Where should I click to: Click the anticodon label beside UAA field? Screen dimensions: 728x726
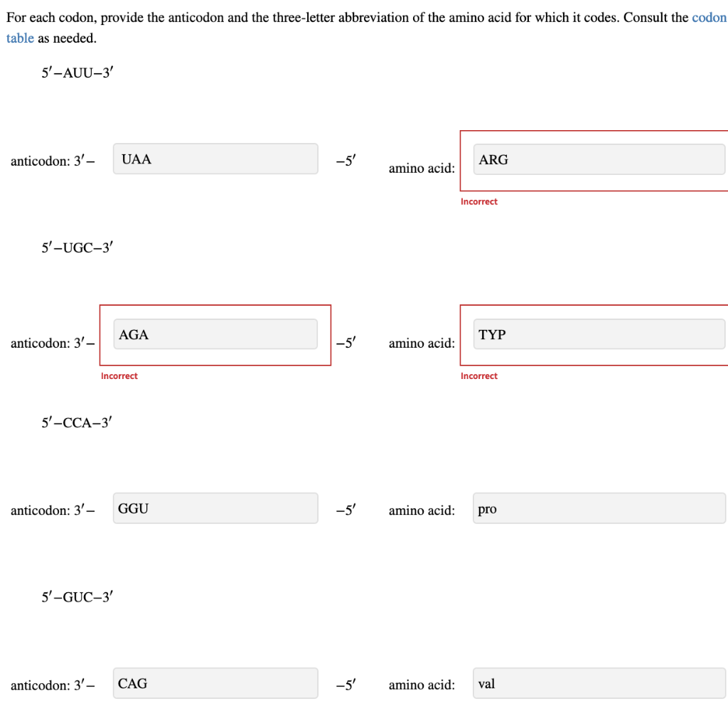tap(52, 161)
